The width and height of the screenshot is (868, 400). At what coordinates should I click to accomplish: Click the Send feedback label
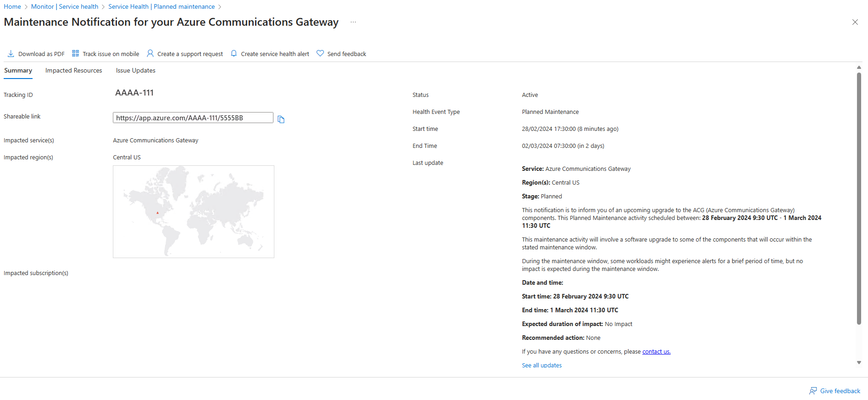pos(347,54)
